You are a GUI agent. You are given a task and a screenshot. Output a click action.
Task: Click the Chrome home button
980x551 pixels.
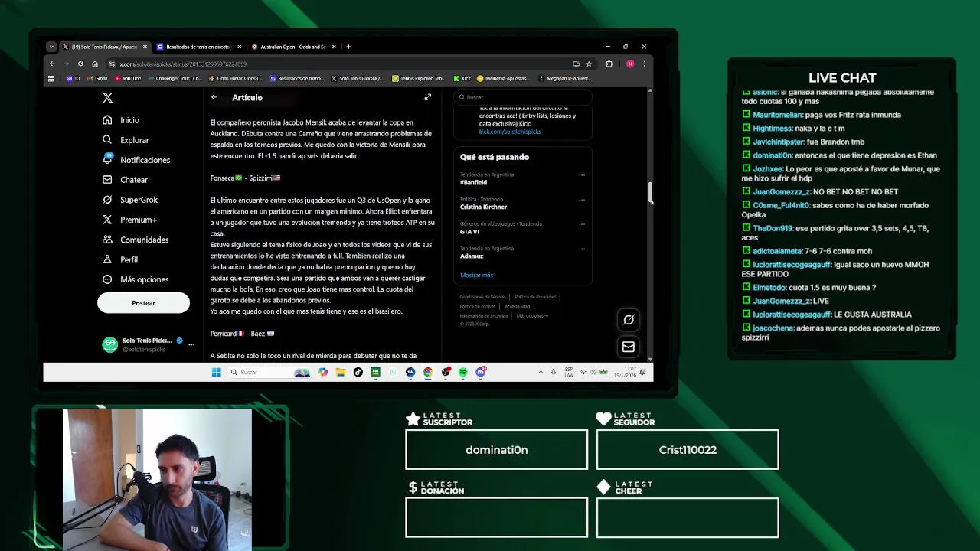pyautogui.click(x=95, y=64)
